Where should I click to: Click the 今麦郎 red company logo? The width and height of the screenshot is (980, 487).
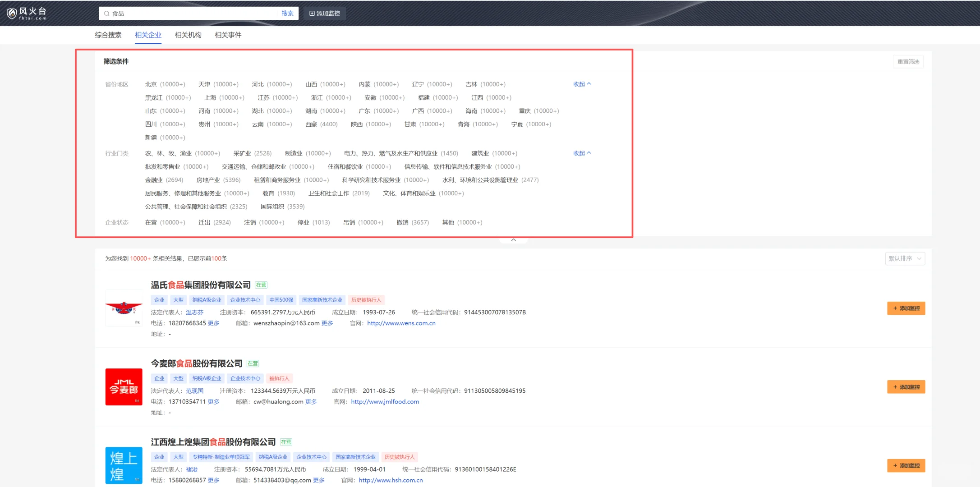click(124, 387)
